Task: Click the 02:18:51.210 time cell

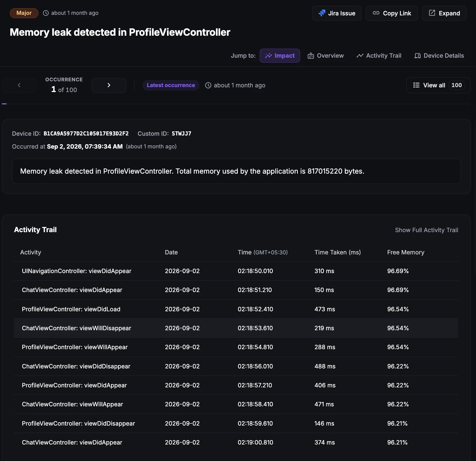Action: point(255,290)
